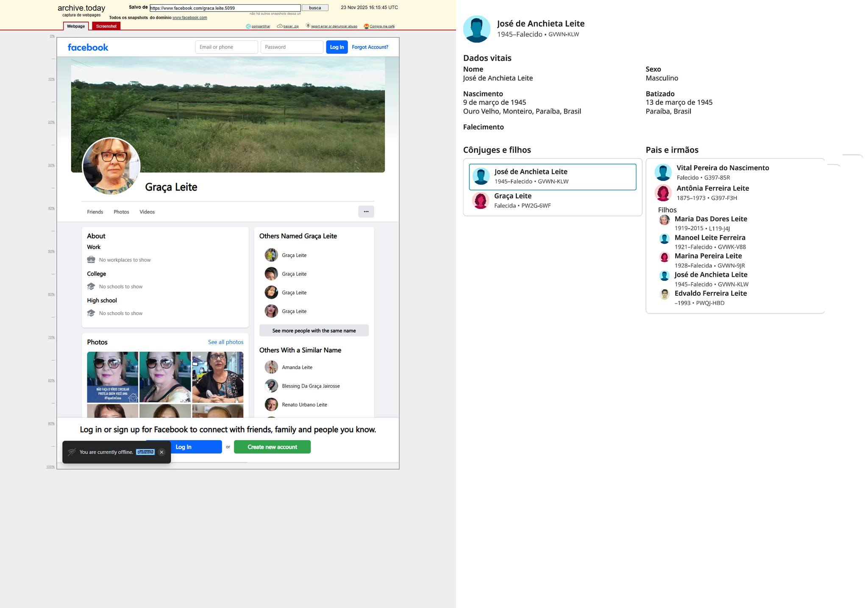Viewport: 868px width, 608px height.
Task: Click the baixar .zip download icon
Action: coord(280,26)
